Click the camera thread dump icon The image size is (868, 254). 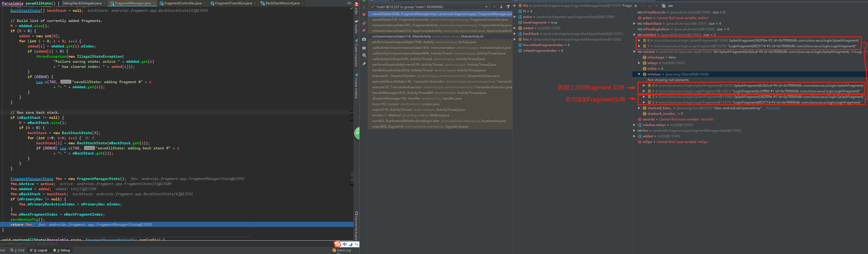(x=364, y=39)
